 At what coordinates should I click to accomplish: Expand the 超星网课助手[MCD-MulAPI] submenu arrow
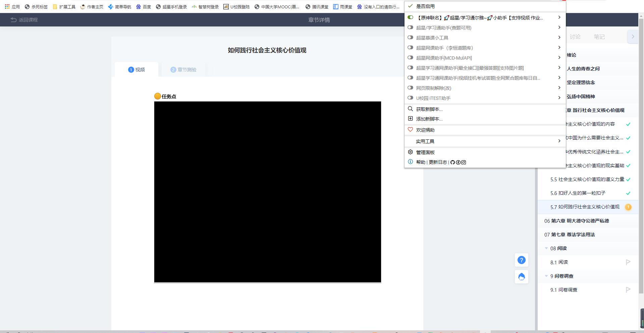point(559,58)
